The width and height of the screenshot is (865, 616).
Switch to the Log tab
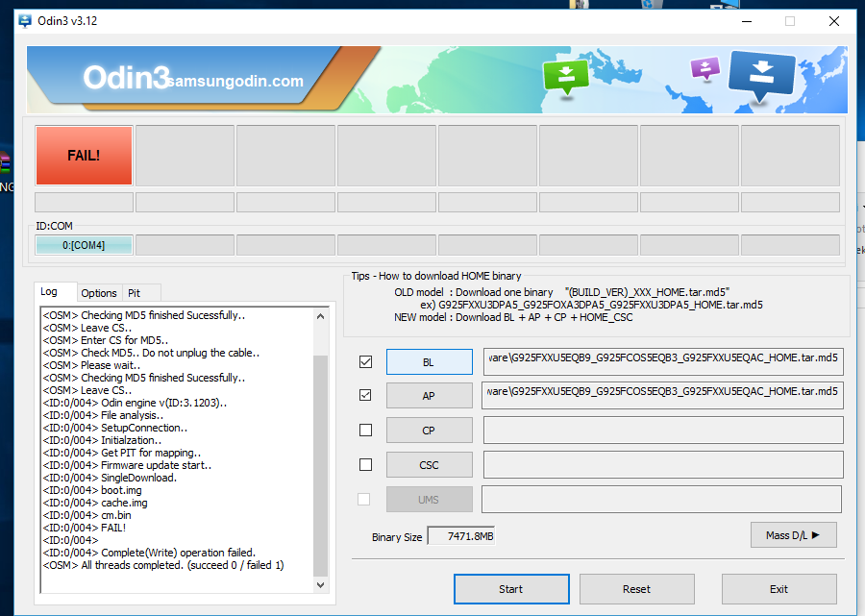click(49, 292)
